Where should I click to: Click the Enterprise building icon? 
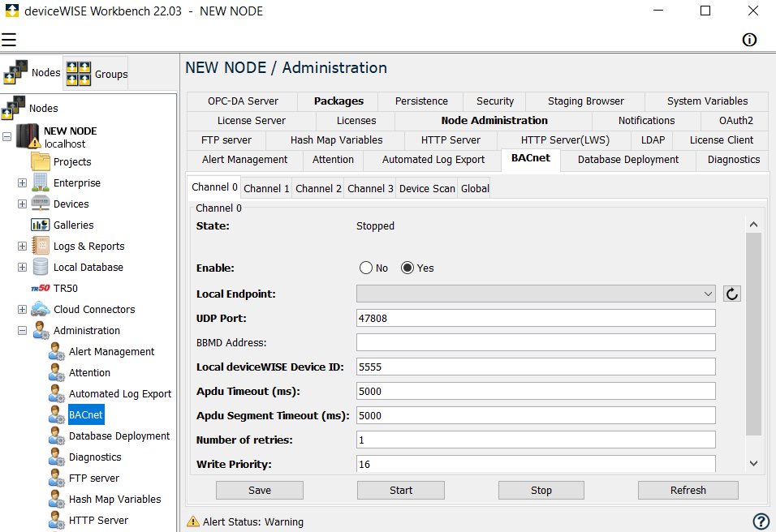click(x=41, y=183)
